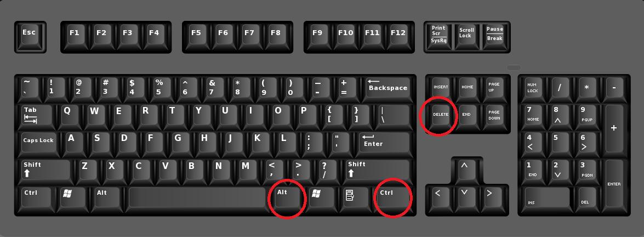
Task: Click the right arrow key
Action: (x=493, y=196)
